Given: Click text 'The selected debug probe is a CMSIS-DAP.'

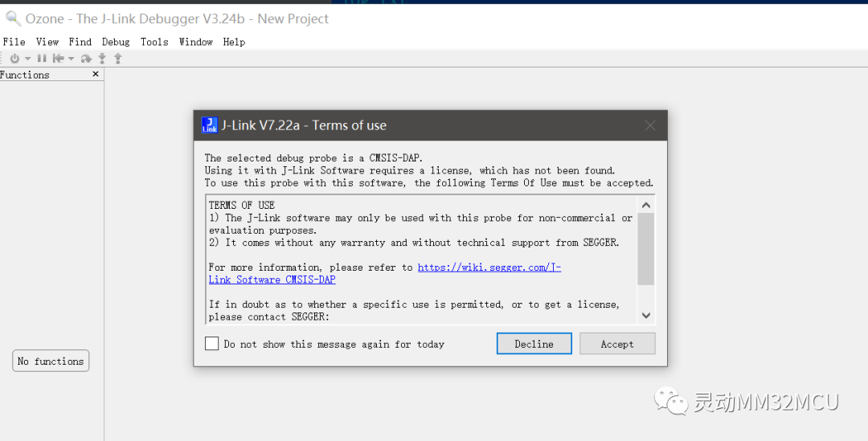Looking at the screenshot, I should (x=314, y=158).
